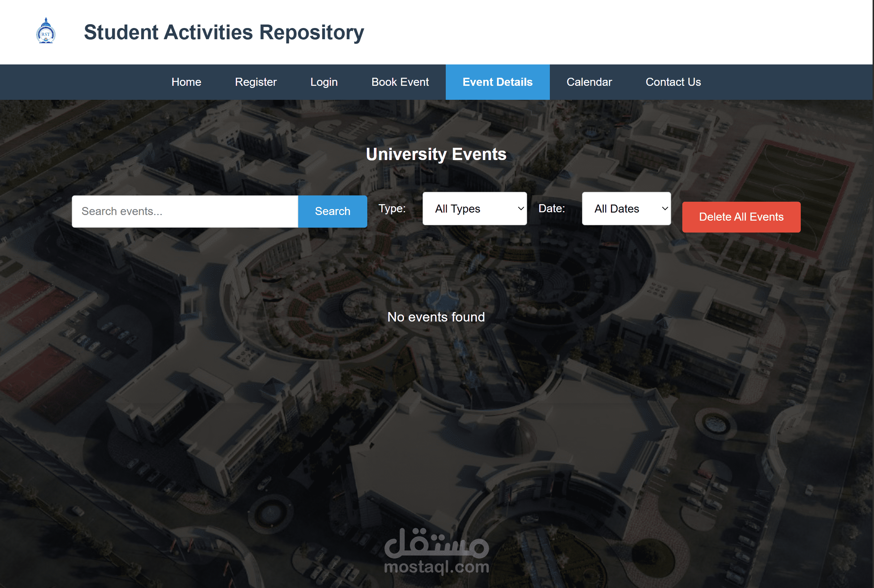Click the Type: filter label

(392, 208)
